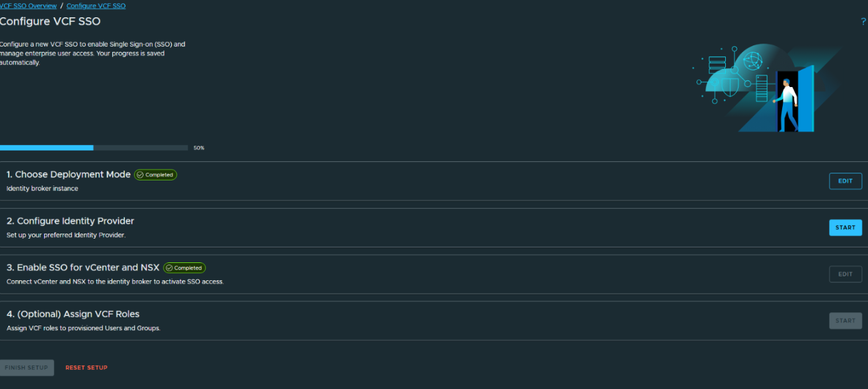This screenshot has width=868, height=389.
Task: Start the Configure Identity Provider step
Action: tap(846, 228)
